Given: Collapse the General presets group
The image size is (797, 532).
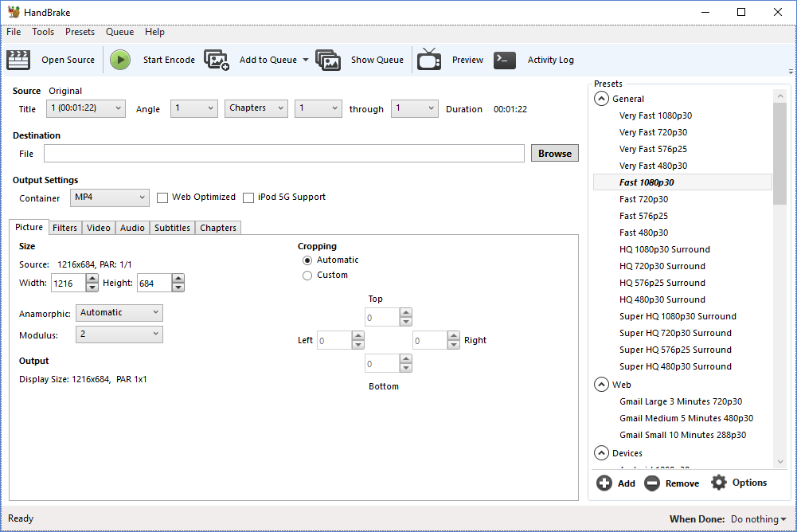Looking at the screenshot, I should (601, 99).
